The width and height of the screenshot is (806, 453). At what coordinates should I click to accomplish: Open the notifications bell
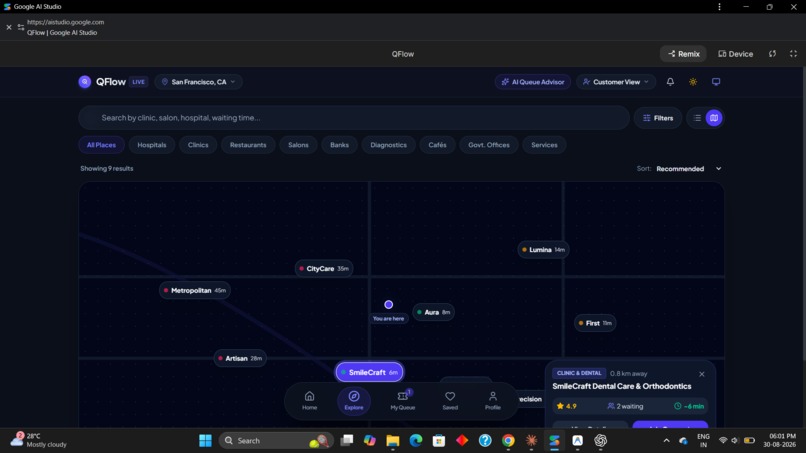click(x=670, y=82)
